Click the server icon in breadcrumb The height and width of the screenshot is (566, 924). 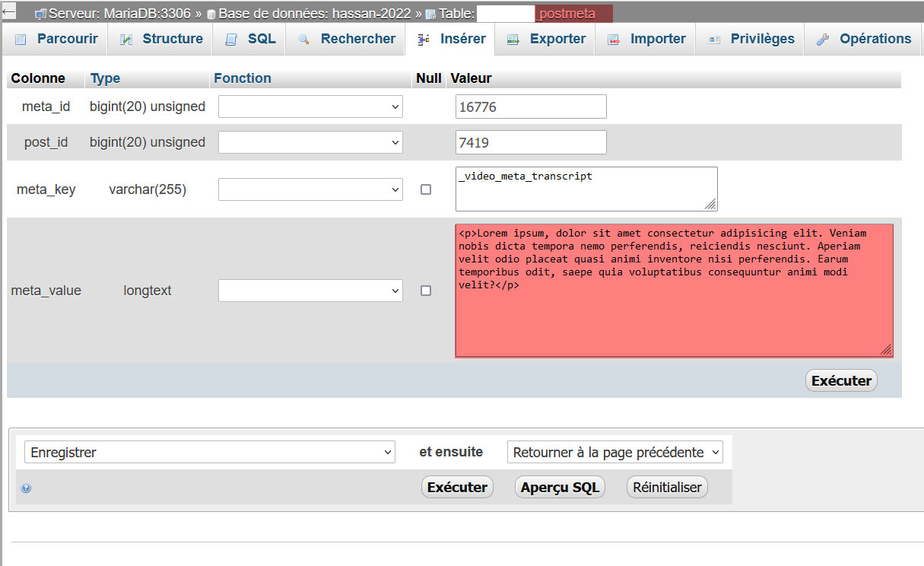click(41, 14)
